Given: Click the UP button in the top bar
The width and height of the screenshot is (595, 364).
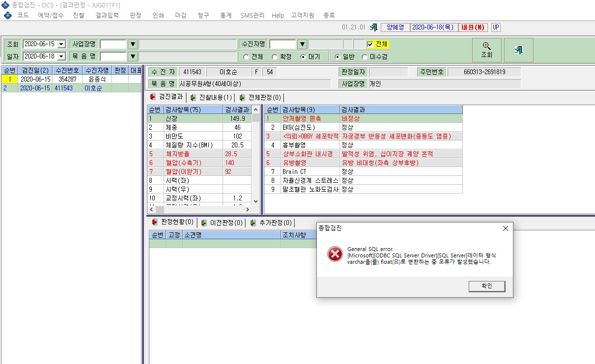Looking at the screenshot, I should click(496, 28).
